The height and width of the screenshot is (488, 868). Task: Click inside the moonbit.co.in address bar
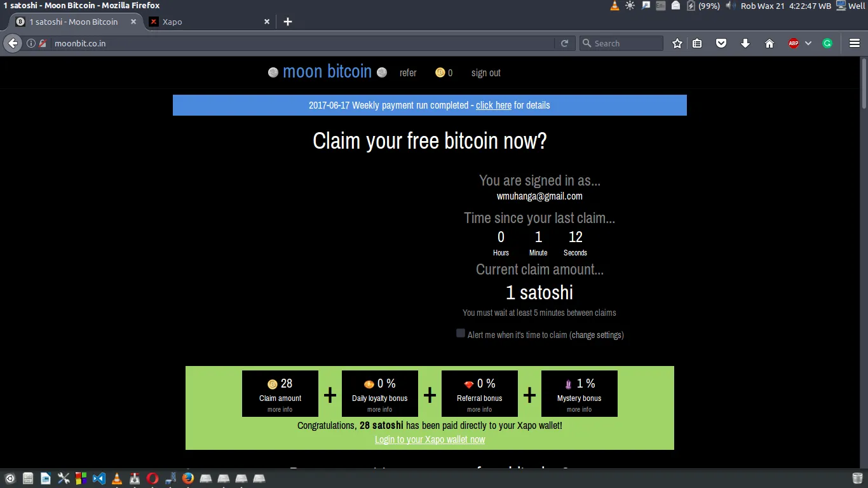tap(191, 43)
